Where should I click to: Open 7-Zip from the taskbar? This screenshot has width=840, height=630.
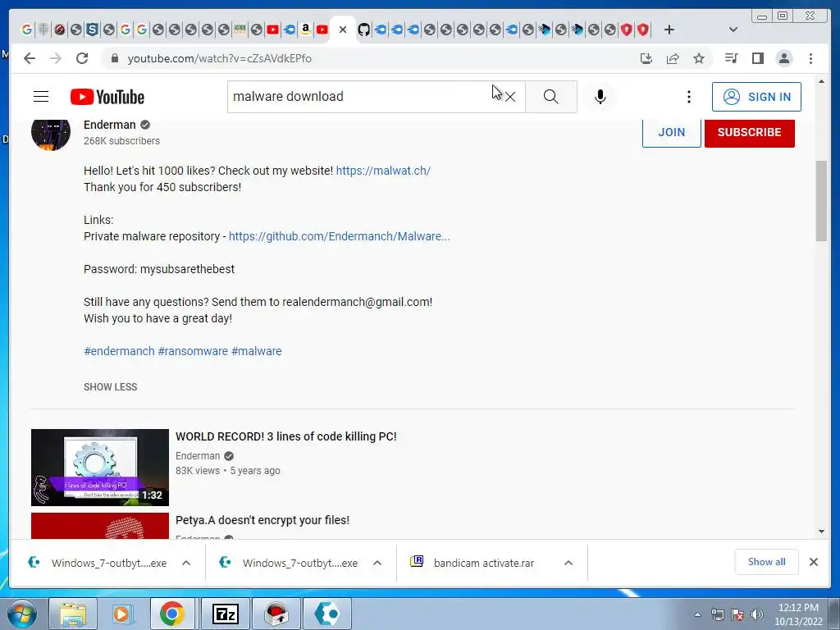tap(225, 614)
